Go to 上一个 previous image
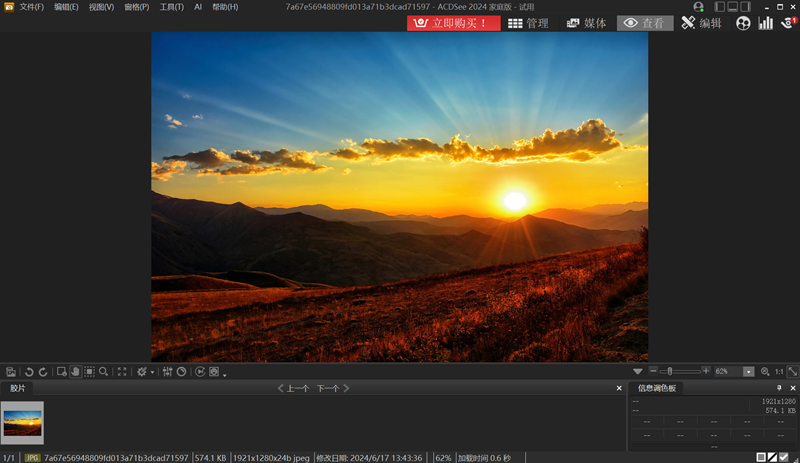The width and height of the screenshot is (800, 463). [293, 388]
